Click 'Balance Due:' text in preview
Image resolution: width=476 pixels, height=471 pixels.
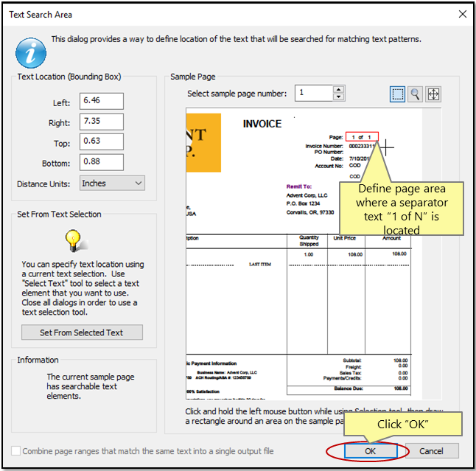(x=349, y=388)
